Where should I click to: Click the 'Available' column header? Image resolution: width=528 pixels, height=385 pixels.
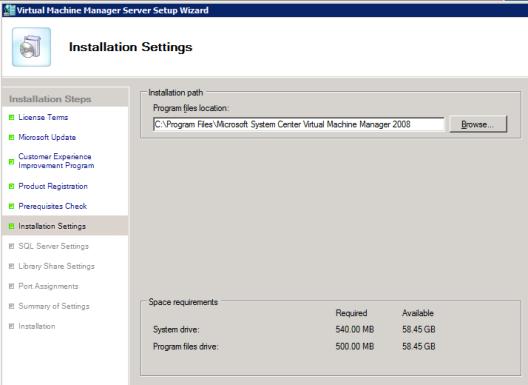click(x=418, y=313)
